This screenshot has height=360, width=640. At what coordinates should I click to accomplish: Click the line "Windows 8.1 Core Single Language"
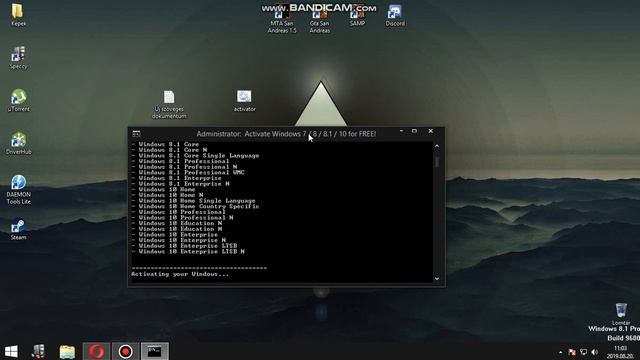click(199, 156)
